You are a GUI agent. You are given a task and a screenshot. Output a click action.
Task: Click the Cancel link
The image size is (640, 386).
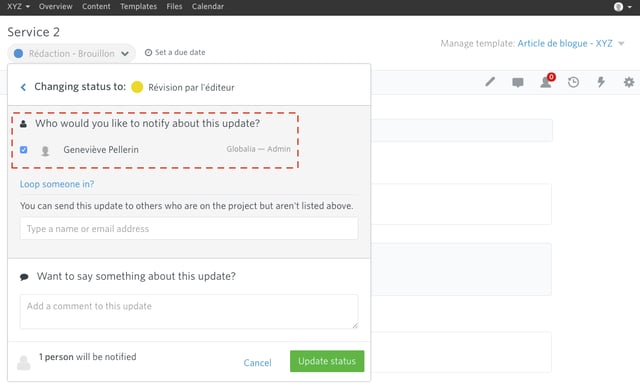click(257, 363)
